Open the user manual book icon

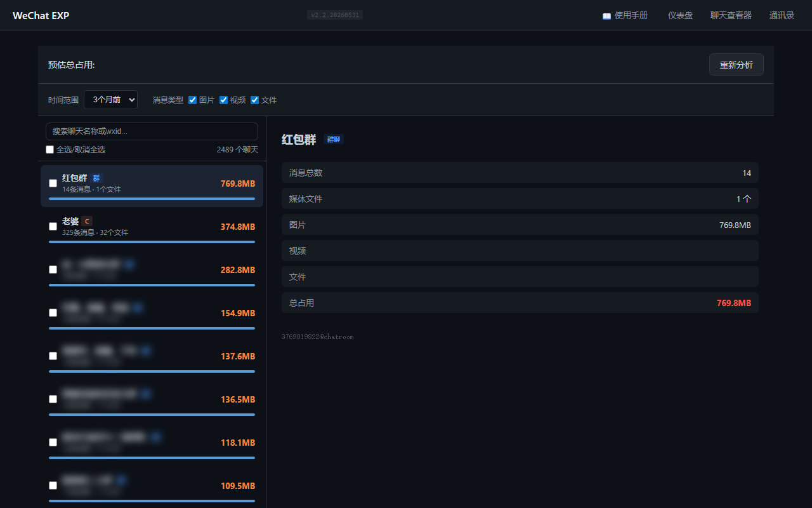[606, 16]
